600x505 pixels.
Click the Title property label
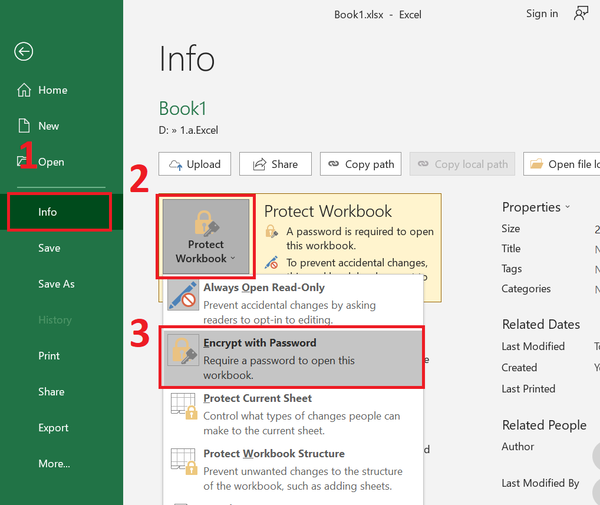point(511,249)
